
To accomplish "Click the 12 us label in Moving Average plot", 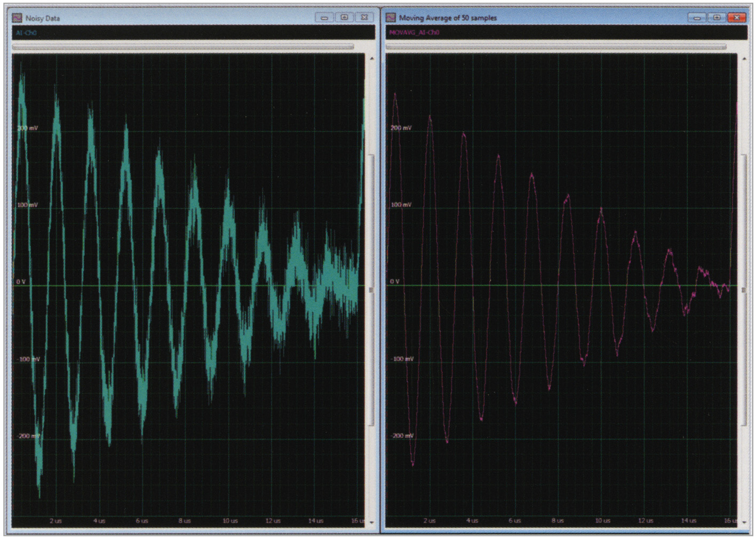I will pyautogui.click(x=646, y=520).
